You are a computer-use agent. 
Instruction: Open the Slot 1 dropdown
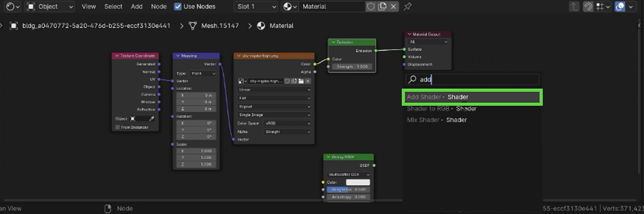point(255,6)
